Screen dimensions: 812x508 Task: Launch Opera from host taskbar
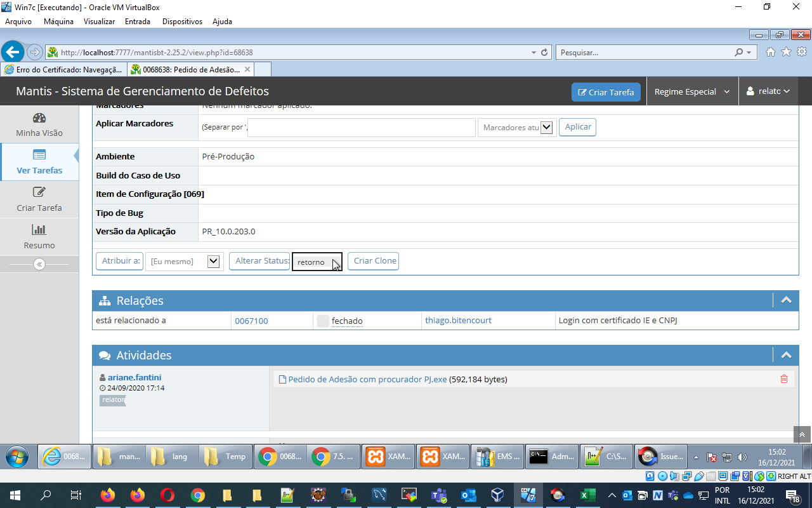[167, 495]
